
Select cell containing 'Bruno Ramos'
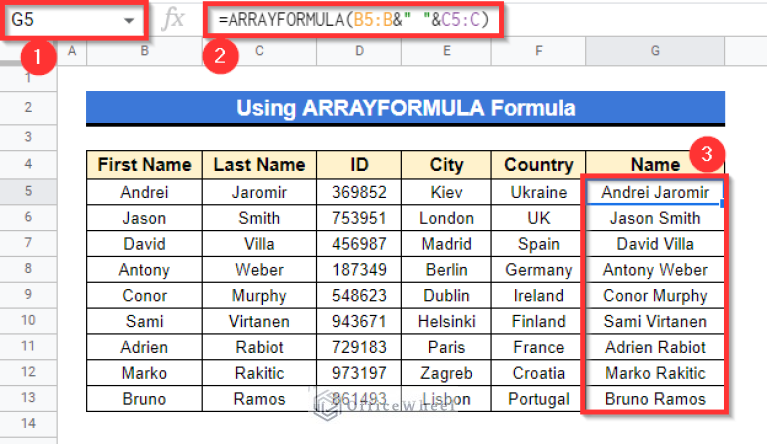[655, 399]
